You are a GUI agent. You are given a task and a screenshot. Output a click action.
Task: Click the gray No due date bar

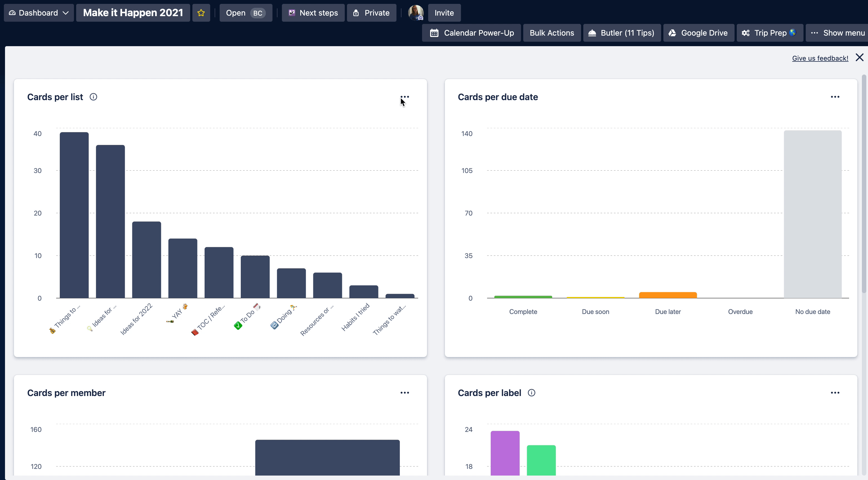coord(812,214)
